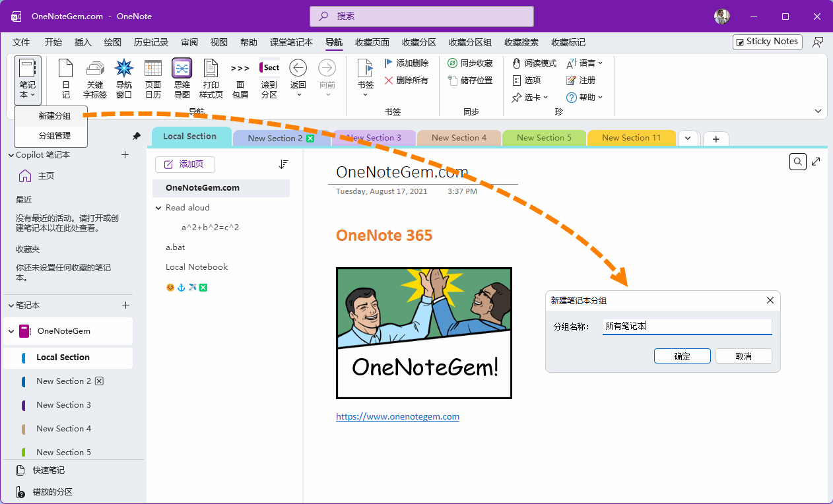This screenshot has width=833, height=504.
Task: Show more section tabs dropdown
Action: 688,139
